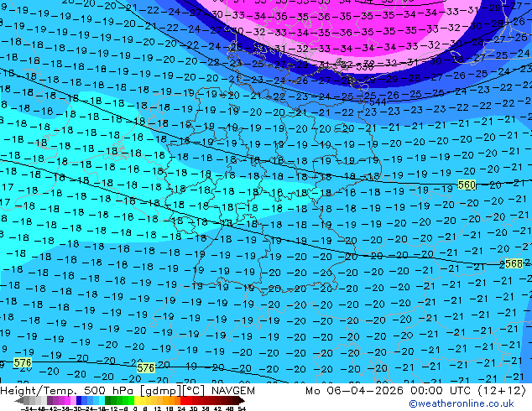
Task: Click the right arrow end of the color scale
Action: pyautogui.click(x=242, y=400)
